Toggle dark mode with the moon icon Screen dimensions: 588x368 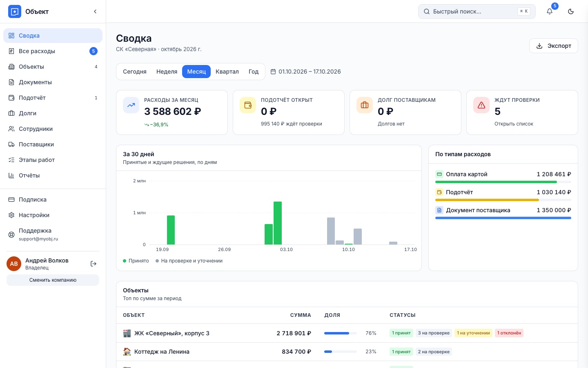(571, 11)
